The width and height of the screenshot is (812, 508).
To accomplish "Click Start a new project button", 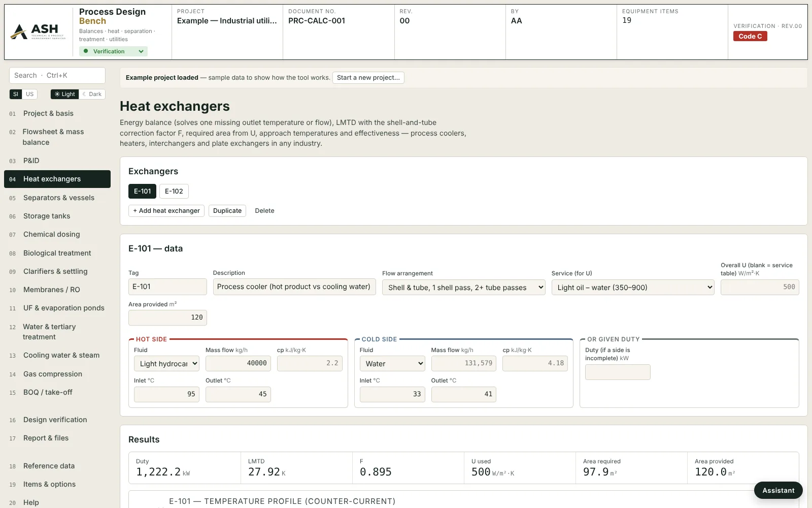I will [368, 78].
